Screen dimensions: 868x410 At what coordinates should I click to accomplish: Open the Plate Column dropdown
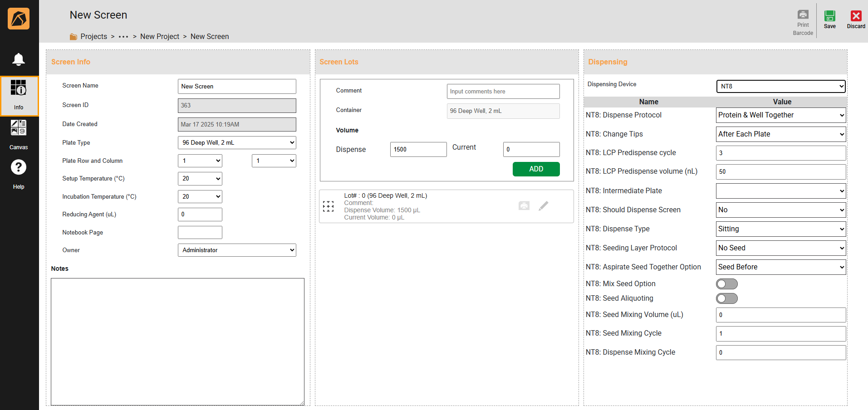[274, 161]
